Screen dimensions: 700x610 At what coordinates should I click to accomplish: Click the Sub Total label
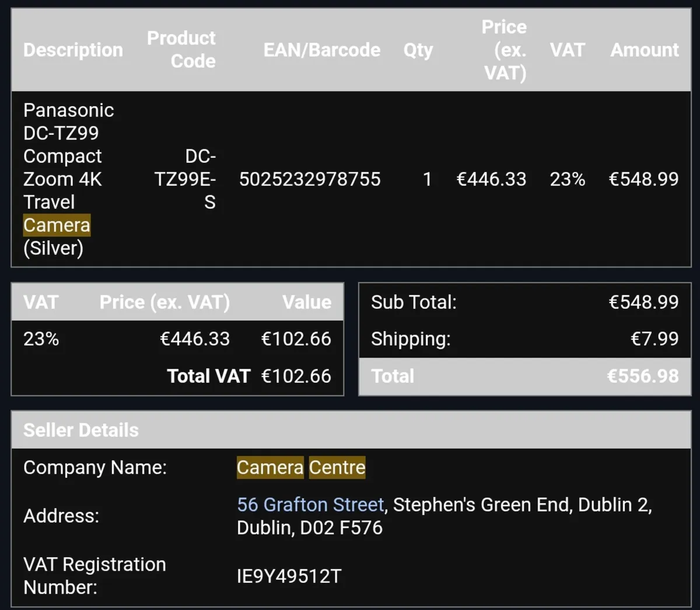point(414,302)
